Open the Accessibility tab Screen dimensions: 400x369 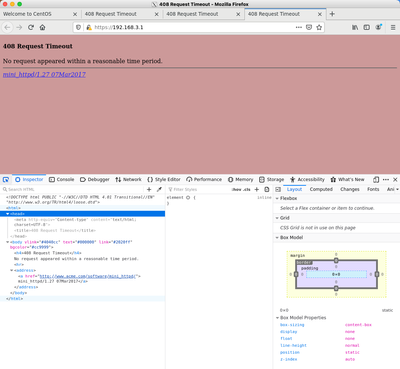pyautogui.click(x=307, y=180)
